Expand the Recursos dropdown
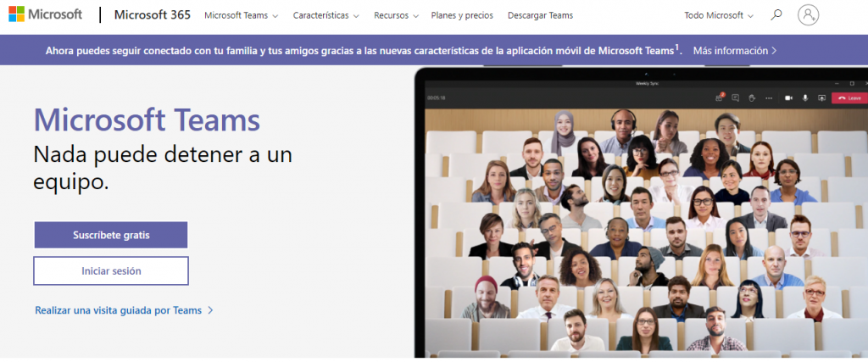The image size is (868, 362). coord(397,15)
